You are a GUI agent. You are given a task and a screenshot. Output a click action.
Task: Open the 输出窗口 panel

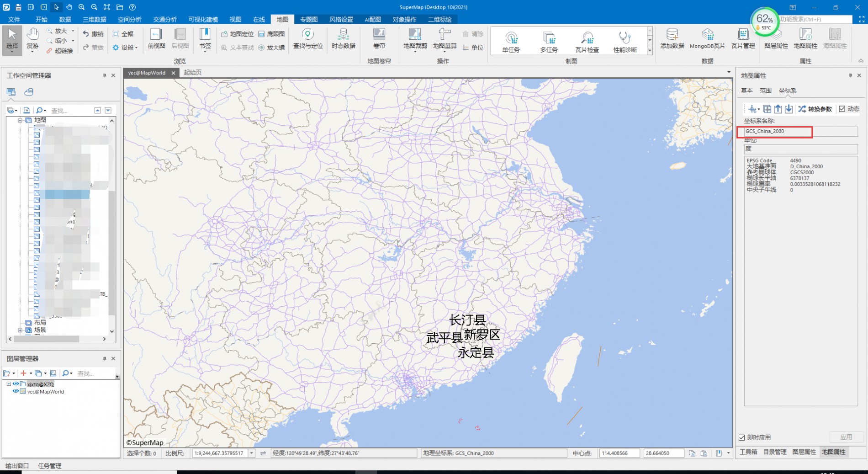[x=17, y=466]
